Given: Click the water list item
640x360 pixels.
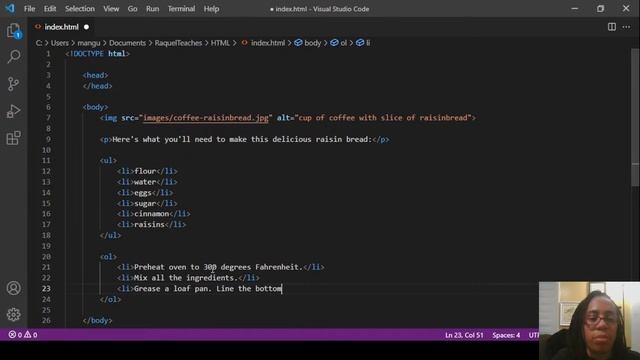Looking at the screenshot, I should (x=147, y=182).
